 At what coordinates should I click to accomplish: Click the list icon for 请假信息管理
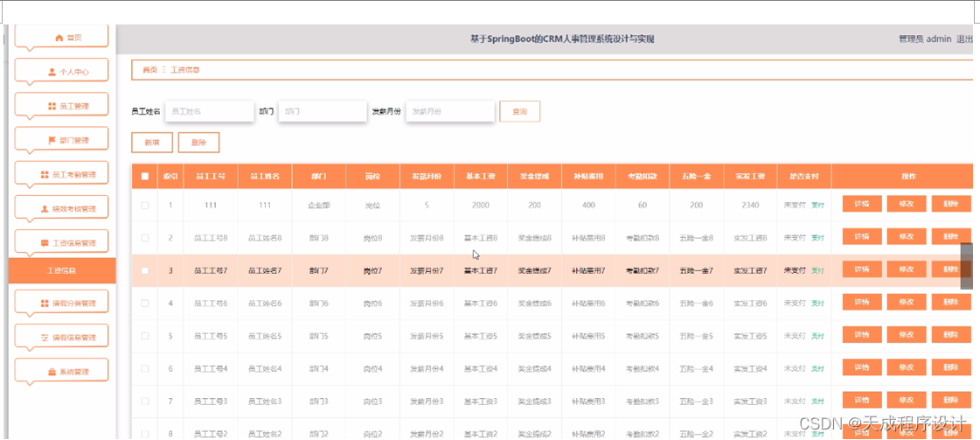click(x=45, y=338)
